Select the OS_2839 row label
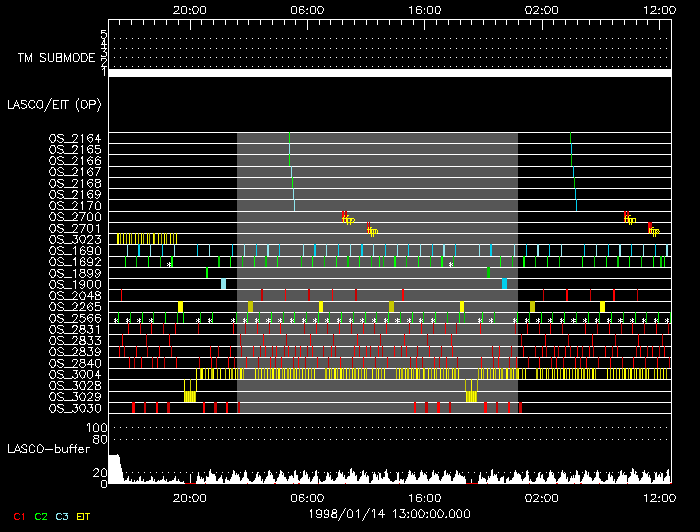 point(75,352)
